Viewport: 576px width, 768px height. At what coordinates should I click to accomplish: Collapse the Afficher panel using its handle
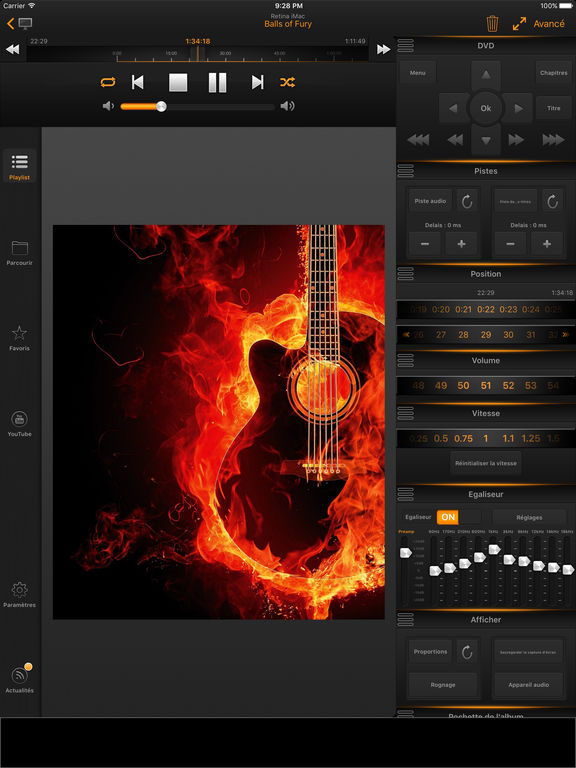coord(406,620)
